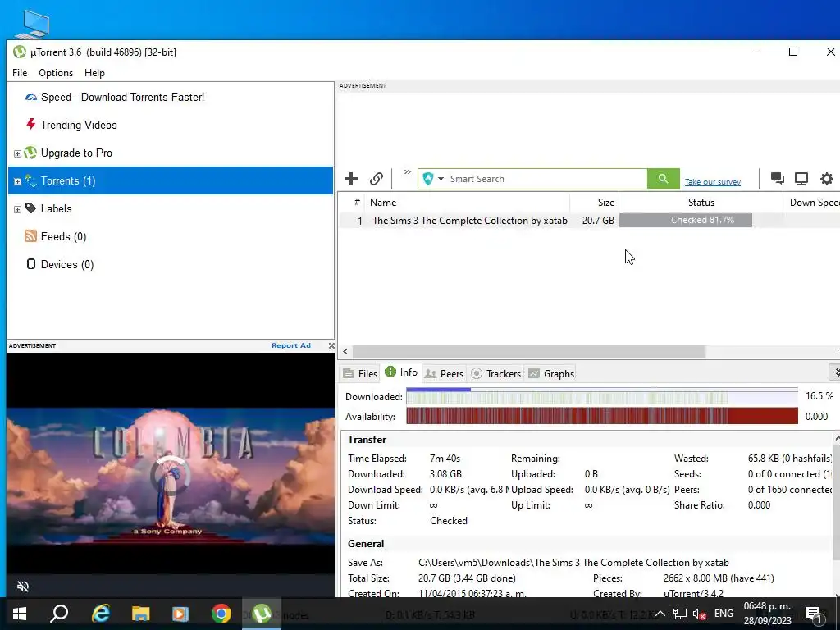Switch to the Files tab
The image size is (840, 630).
[x=361, y=373]
